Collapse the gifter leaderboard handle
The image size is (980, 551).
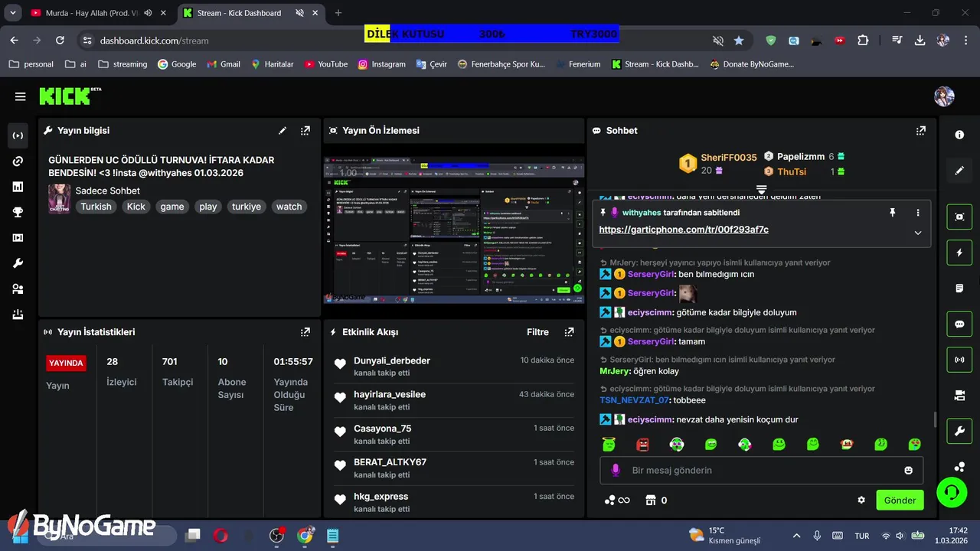click(x=762, y=189)
